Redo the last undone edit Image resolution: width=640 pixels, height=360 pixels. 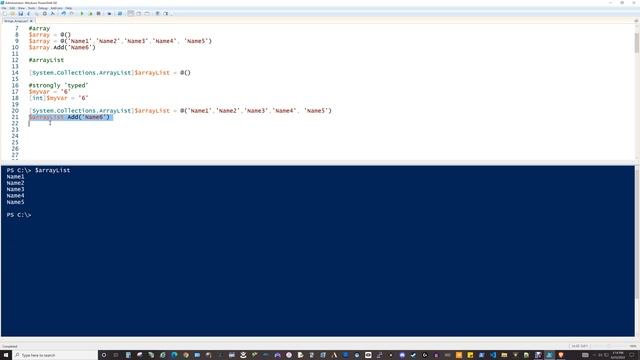click(x=71, y=13)
